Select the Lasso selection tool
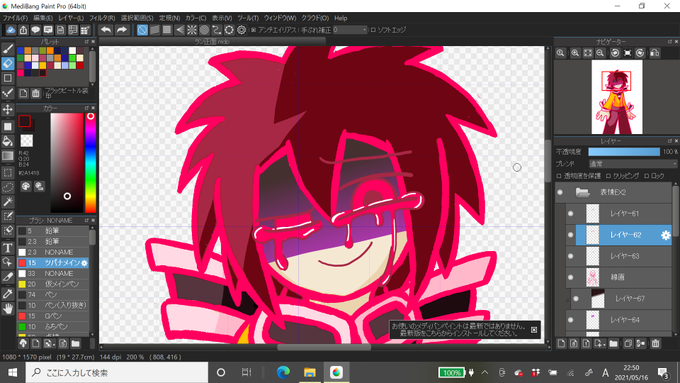 [8, 187]
